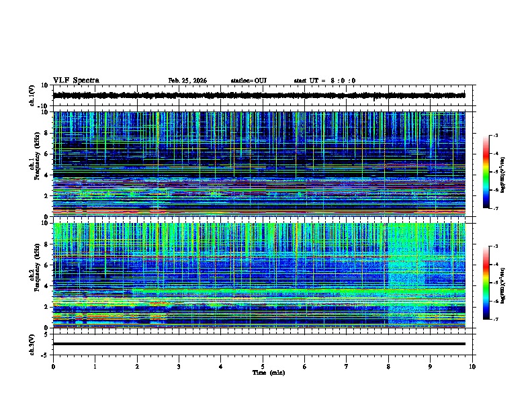Click time axis tick label "3"
The height and width of the screenshot is (411, 532).
pyautogui.click(x=179, y=367)
